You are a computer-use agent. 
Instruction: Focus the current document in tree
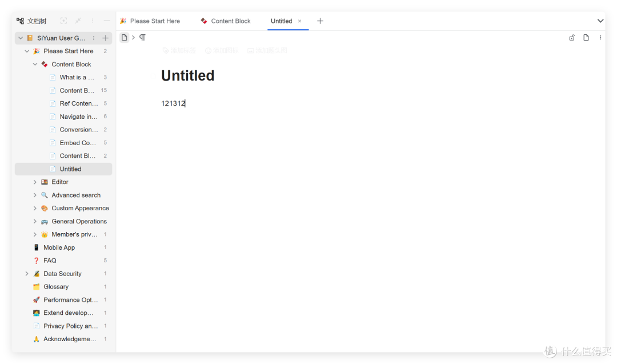coord(63,21)
